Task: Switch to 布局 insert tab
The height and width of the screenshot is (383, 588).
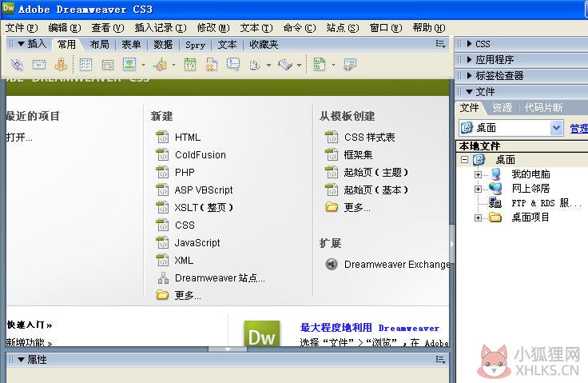Action: pyautogui.click(x=99, y=45)
